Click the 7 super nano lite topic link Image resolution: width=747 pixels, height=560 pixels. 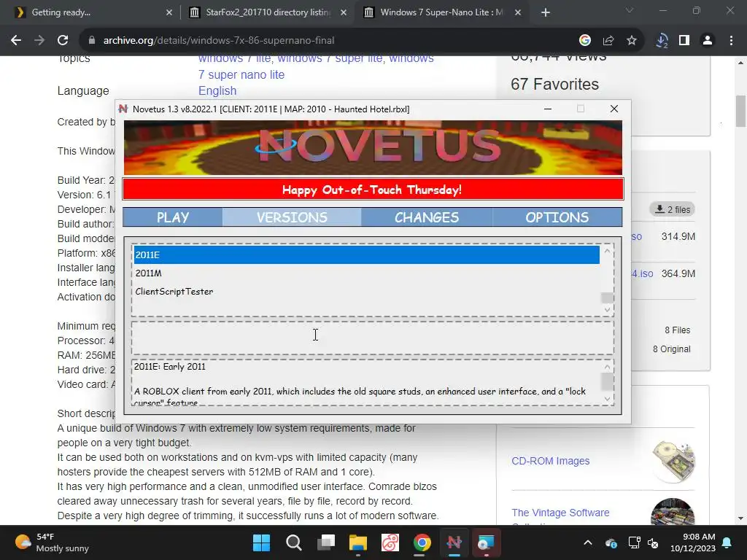tap(241, 75)
